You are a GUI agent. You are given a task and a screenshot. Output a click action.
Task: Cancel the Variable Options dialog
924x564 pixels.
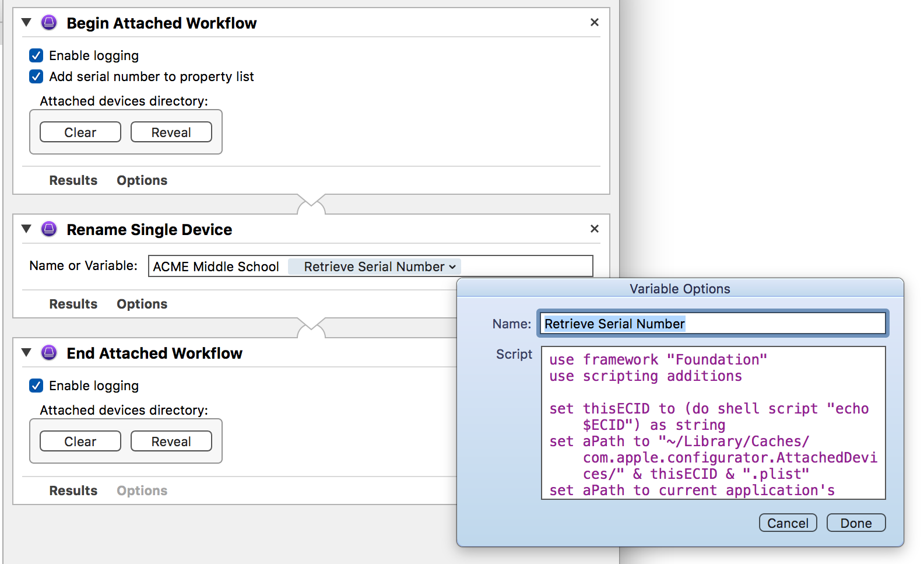788,523
